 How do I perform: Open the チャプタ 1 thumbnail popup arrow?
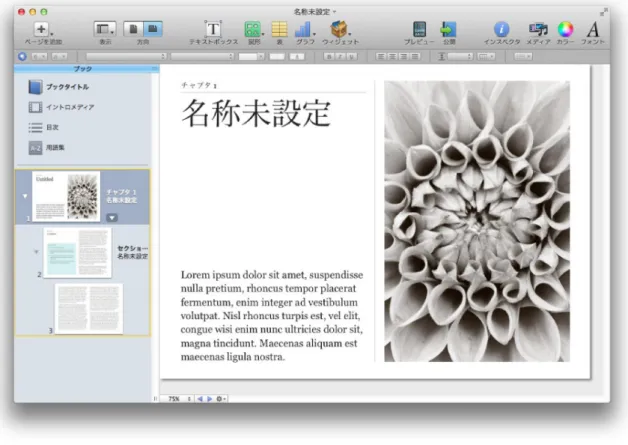[112, 218]
